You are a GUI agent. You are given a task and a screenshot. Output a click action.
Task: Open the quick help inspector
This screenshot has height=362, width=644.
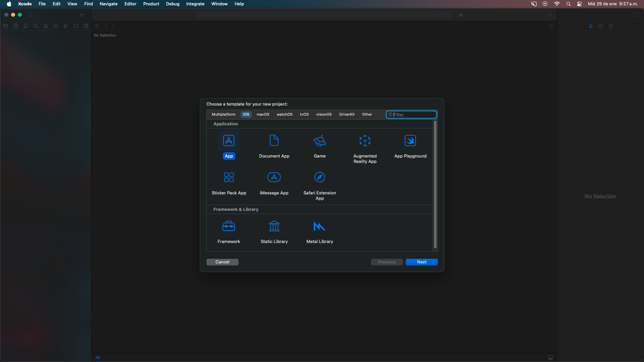(x=611, y=26)
